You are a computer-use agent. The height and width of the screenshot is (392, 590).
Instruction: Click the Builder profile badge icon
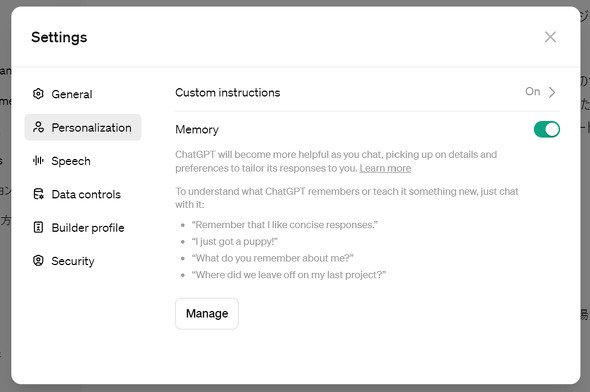38,227
